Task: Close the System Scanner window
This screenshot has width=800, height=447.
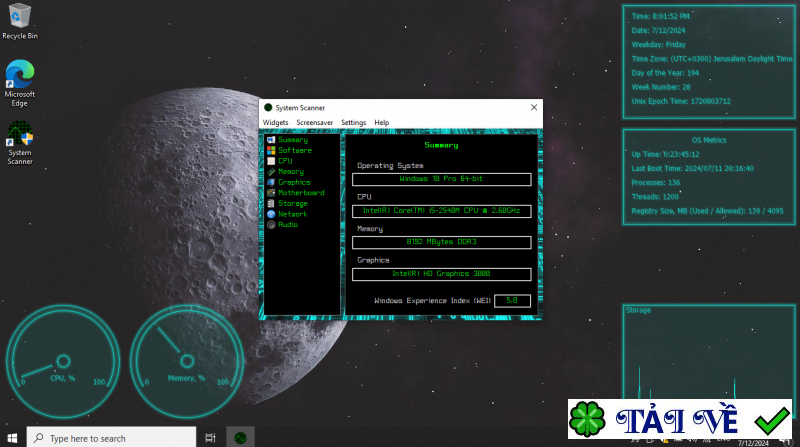Action: [x=534, y=107]
